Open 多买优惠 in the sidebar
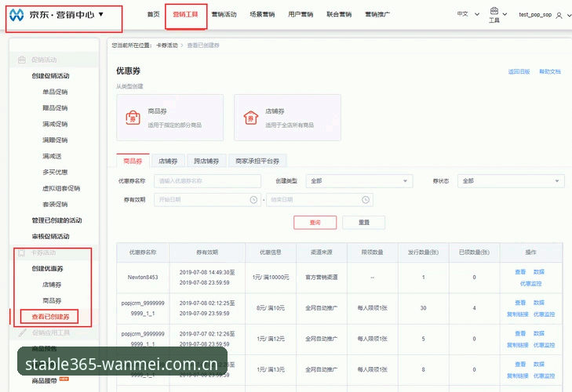Screen dimensions: 572x392 click(x=55, y=172)
